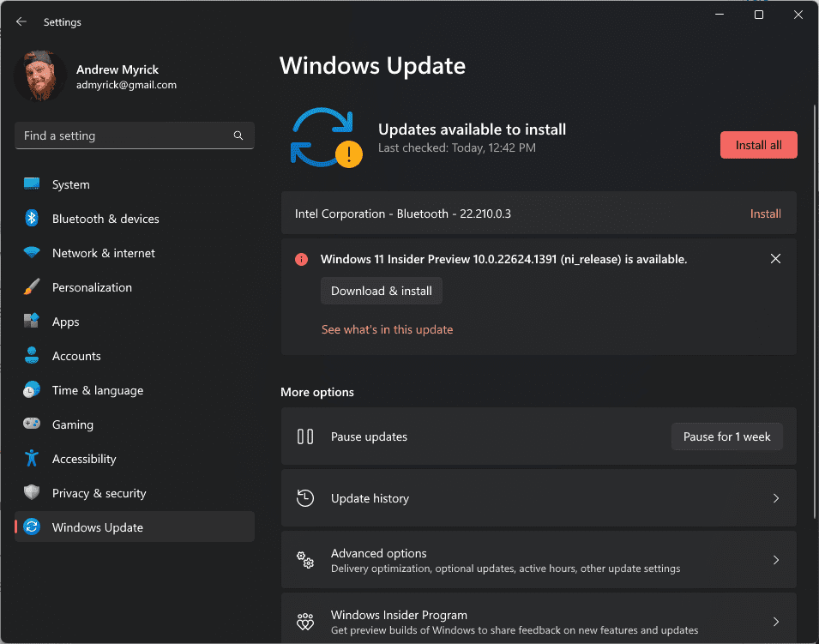Click the Accounts person icon

pos(32,355)
